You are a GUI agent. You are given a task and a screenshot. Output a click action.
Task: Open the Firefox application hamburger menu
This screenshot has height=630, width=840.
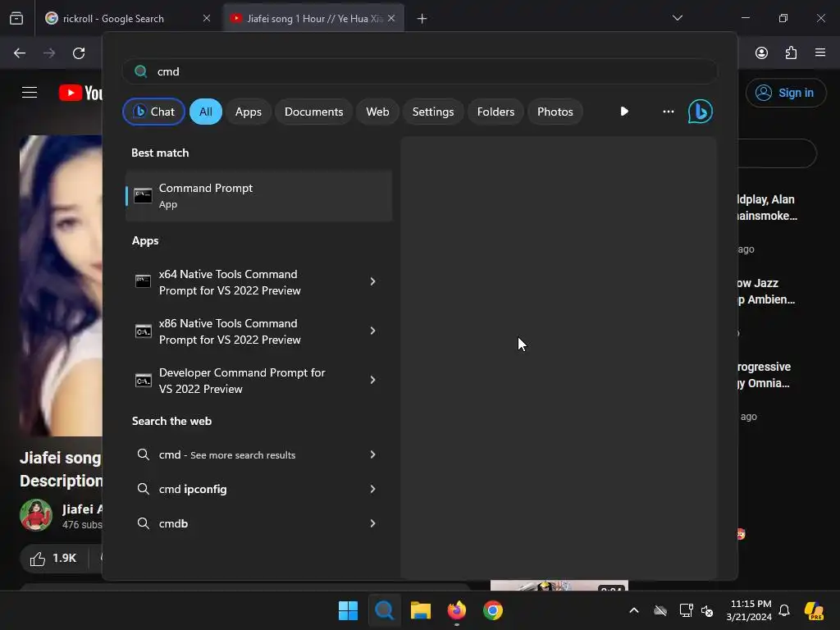820,52
